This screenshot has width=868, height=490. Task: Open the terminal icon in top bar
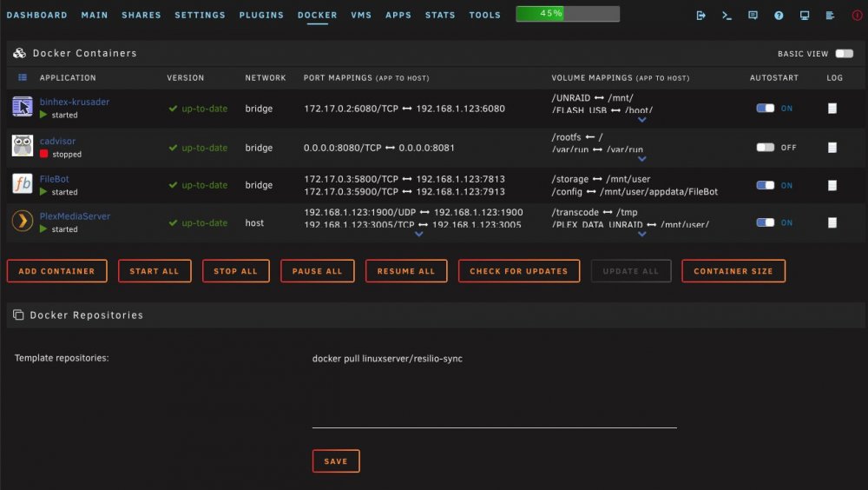727,16
